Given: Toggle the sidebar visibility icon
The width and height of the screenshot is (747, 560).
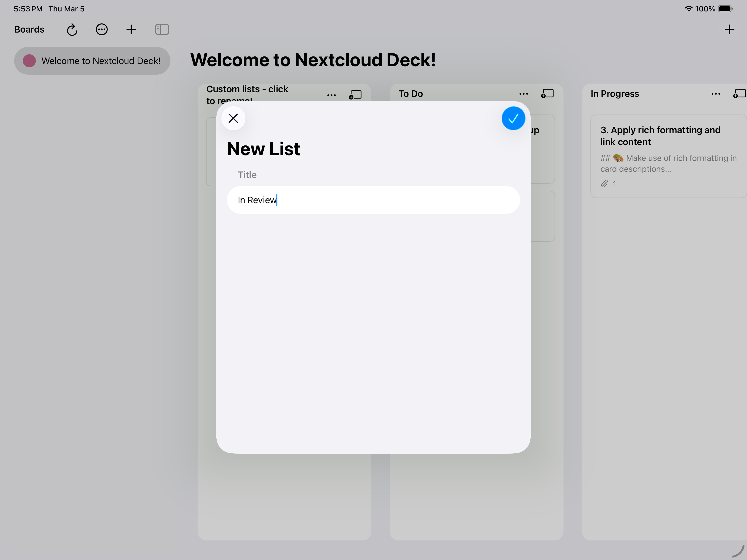Looking at the screenshot, I should [x=162, y=30].
